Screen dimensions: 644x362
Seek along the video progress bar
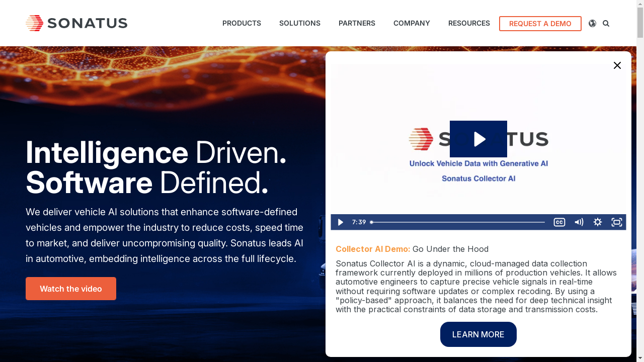(x=458, y=222)
